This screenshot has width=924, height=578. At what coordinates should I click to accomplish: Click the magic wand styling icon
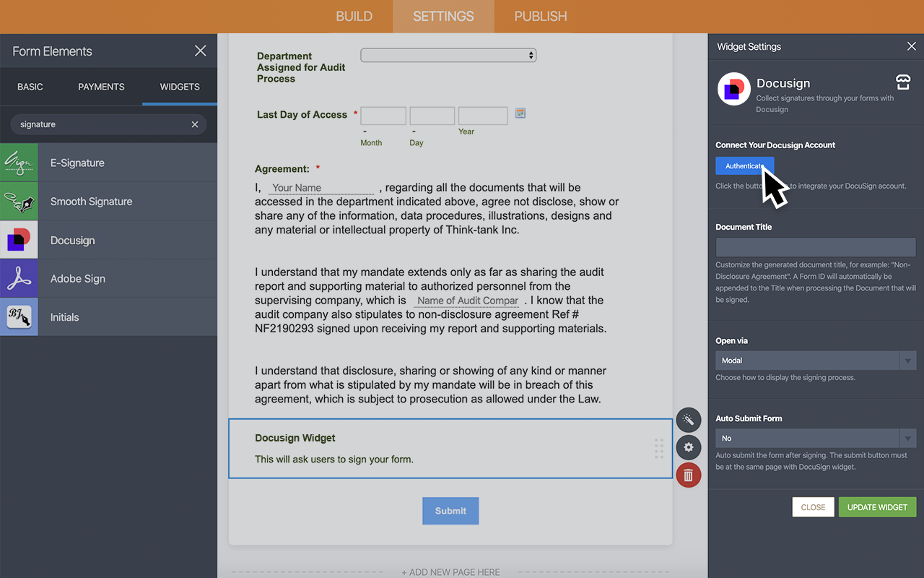[688, 420]
